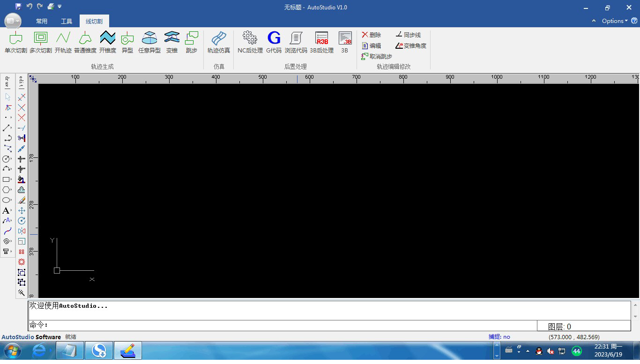Open 3B后处理 with the R3B icon

point(321,42)
